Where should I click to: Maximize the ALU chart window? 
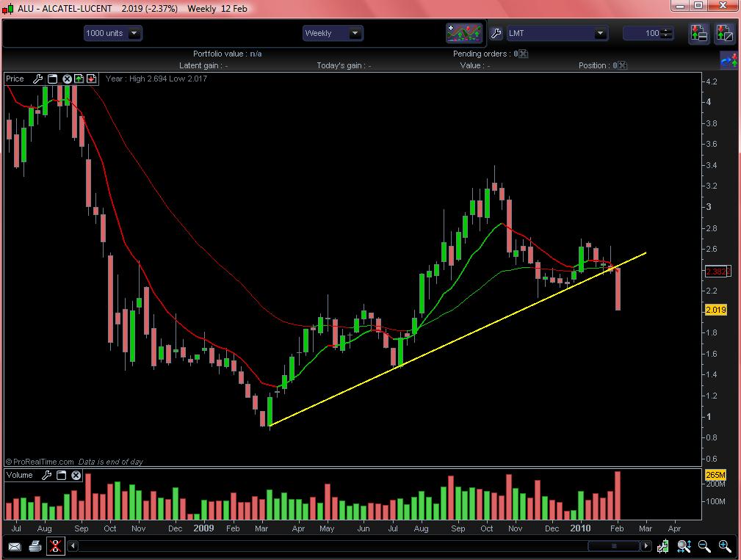coord(698,6)
